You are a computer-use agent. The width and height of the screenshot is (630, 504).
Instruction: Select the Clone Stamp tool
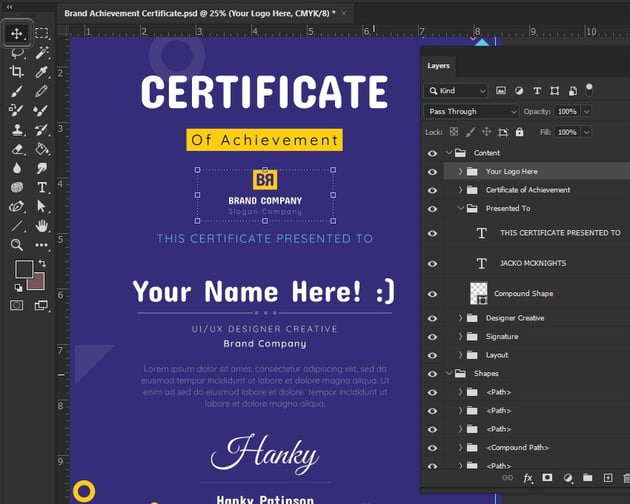click(17, 130)
